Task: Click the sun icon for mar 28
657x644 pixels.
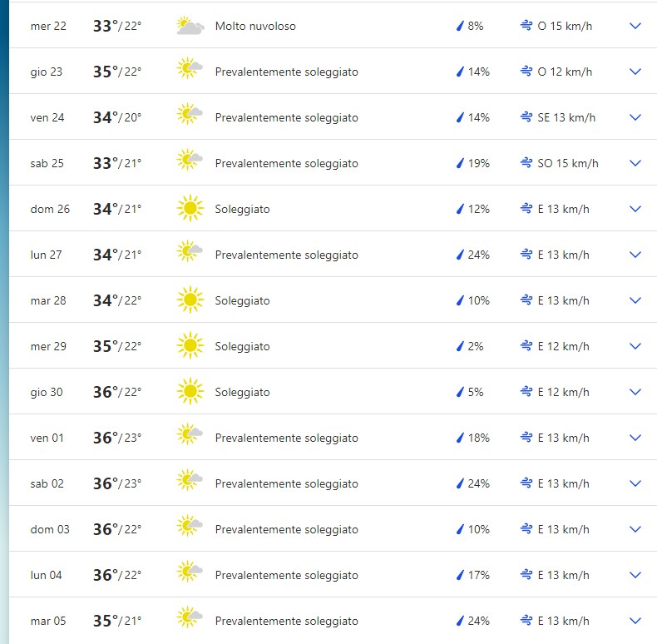Action: [190, 300]
